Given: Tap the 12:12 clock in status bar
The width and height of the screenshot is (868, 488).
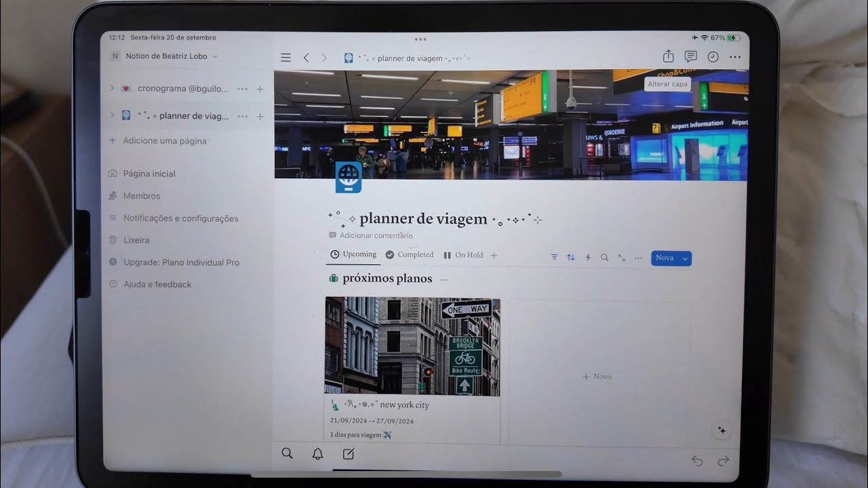Looking at the screenshot, I should tap(117, 38).
